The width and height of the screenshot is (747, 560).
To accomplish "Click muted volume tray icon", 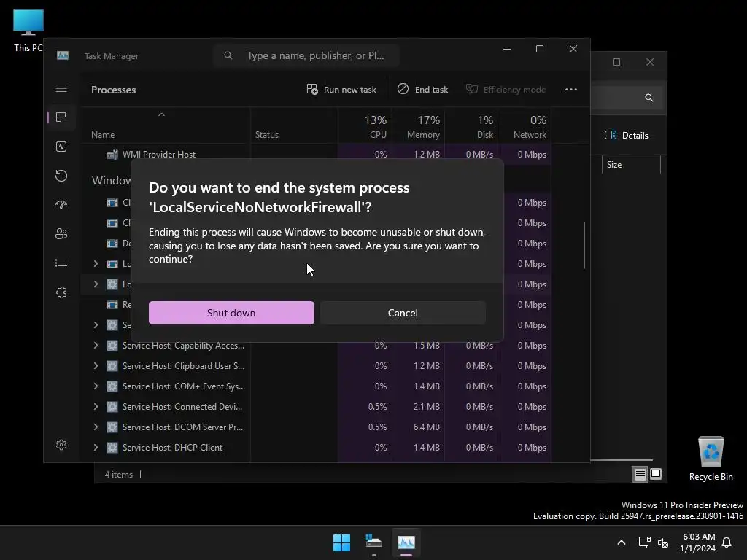I will coord(662,542).
